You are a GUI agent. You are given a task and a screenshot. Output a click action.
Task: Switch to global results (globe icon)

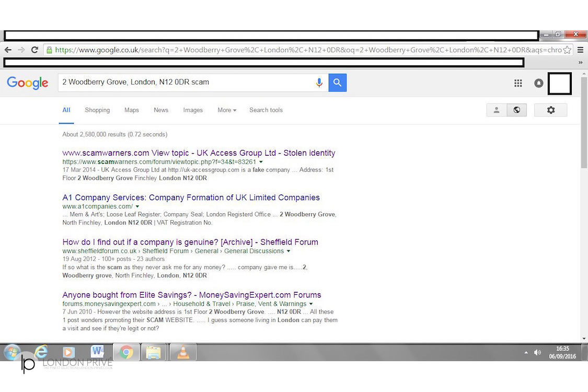tap(517, 110)
